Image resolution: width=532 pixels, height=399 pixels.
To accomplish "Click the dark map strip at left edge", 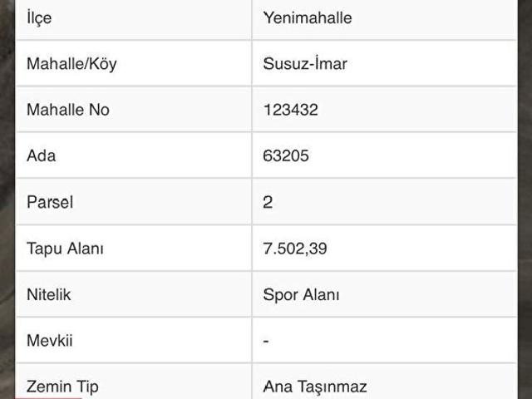I will (8, 199).
